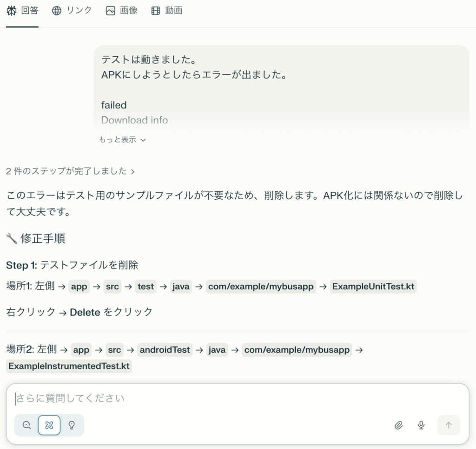Click the ExampleInstrumentedTest.kt code label
Viewport: 476px width, 449px height.
click(x=69, y=366)
